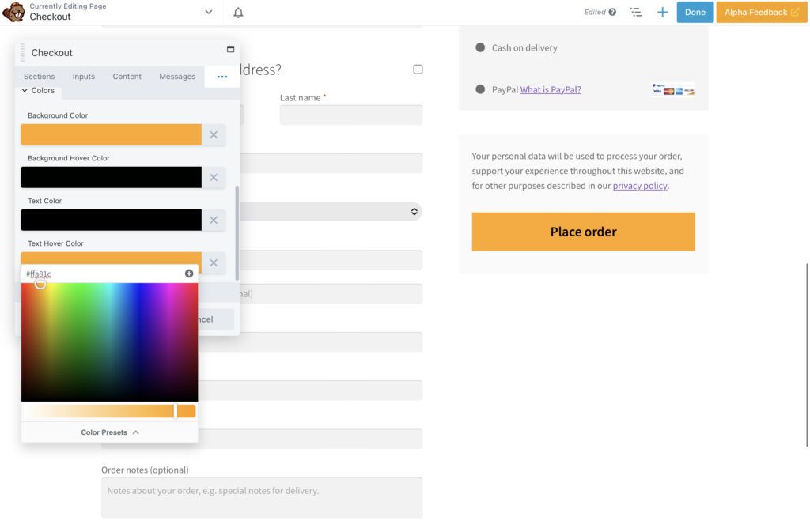The height and width of the screenshot is (532, 810).
Task: Tick the circular checkbox near the address heading
Action: [x=418, y=69]
